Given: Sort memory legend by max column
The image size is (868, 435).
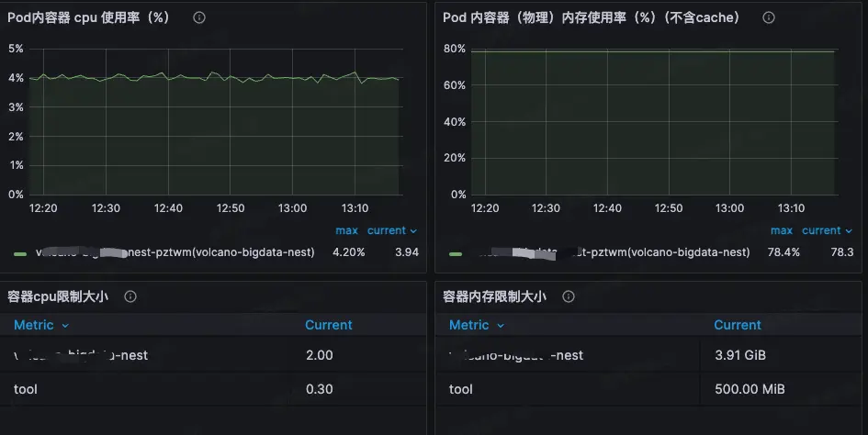Looking at the screenshot, I should [x=782, y=230].
